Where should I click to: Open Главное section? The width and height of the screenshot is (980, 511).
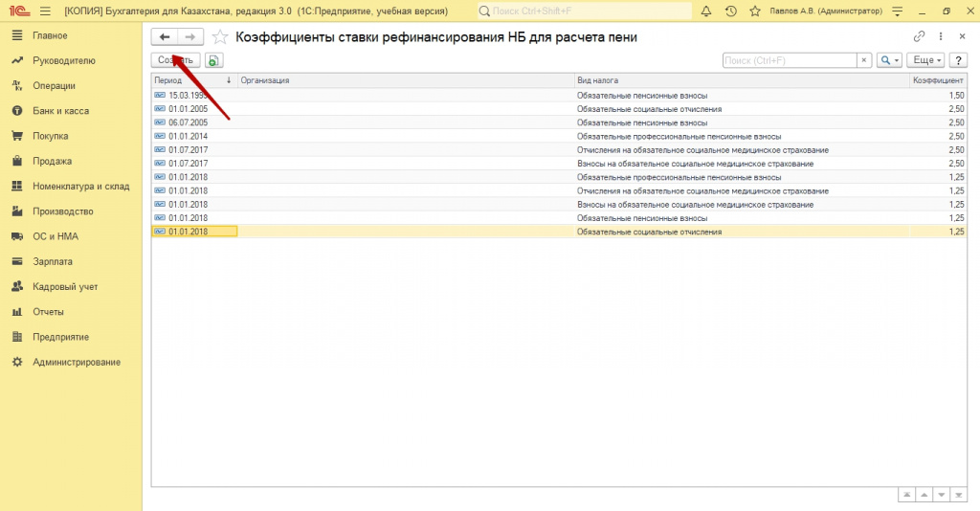50,35
